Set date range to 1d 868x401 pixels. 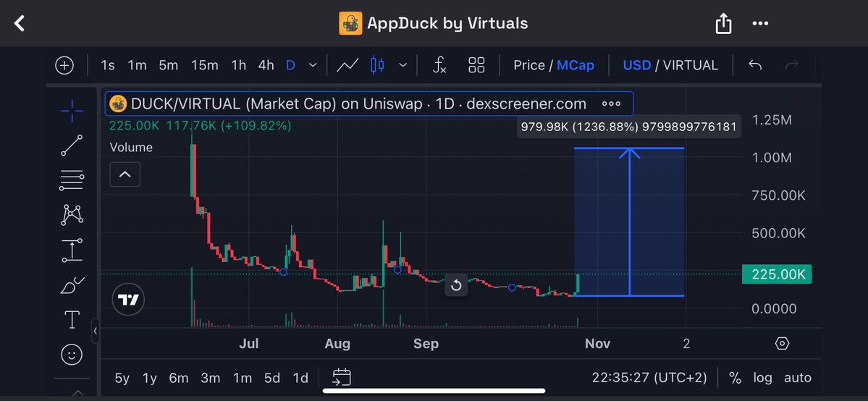pos(300,379)
